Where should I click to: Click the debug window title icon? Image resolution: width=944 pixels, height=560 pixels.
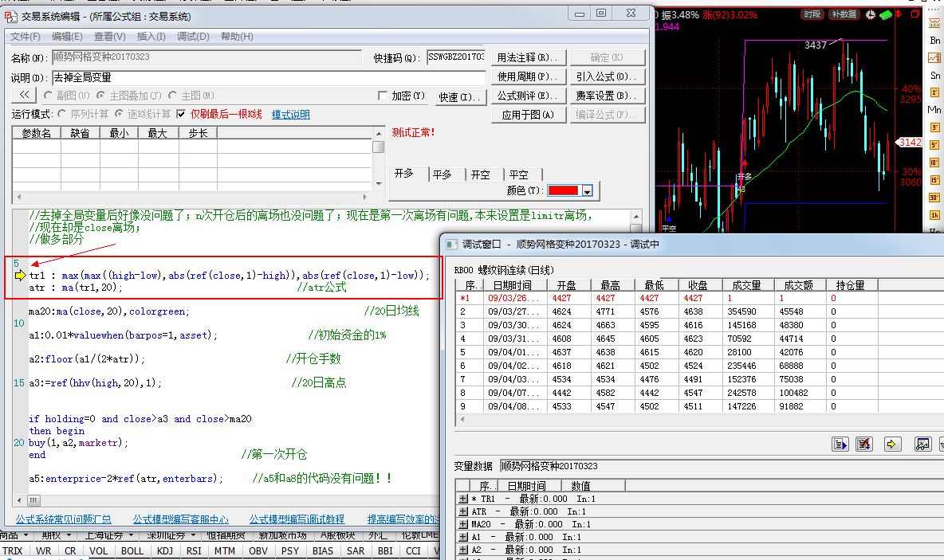click(451, 245)
